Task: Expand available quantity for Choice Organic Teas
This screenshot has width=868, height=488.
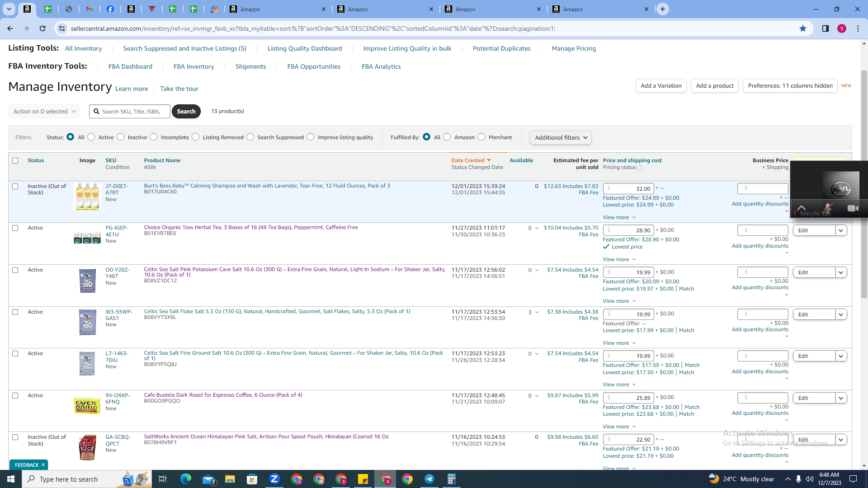Action: (537, 228)
